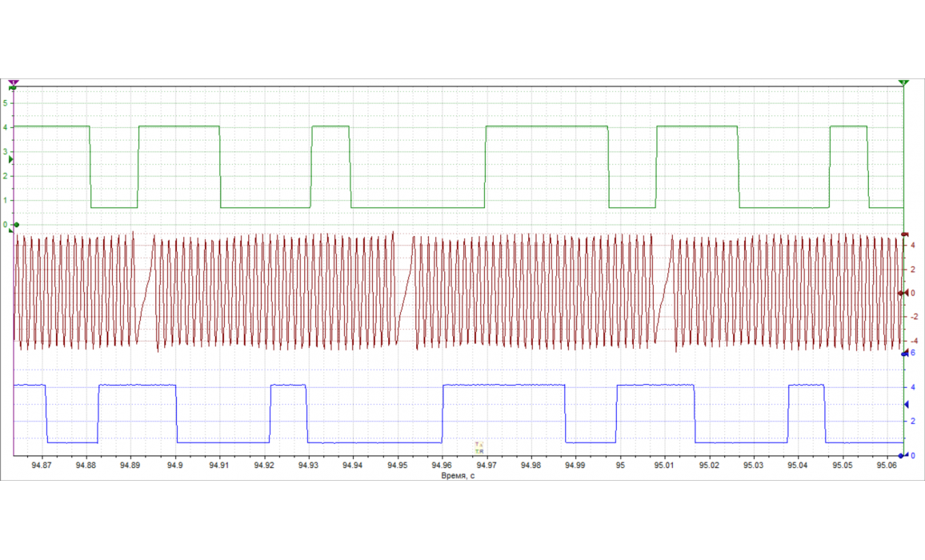
Task: Click the red channel top-limit marker
Action: 904,234
